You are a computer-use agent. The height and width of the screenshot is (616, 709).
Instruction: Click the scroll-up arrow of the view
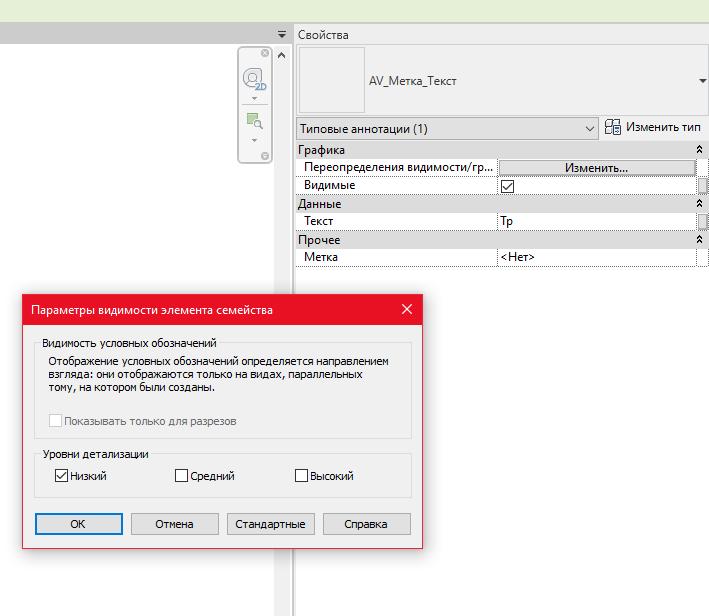click(x=281, y=55)
